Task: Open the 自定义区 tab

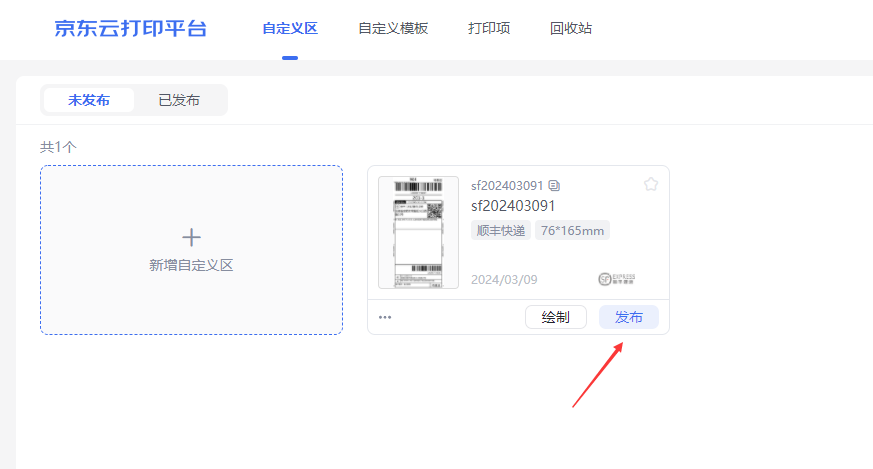Action: pos(290,28)
